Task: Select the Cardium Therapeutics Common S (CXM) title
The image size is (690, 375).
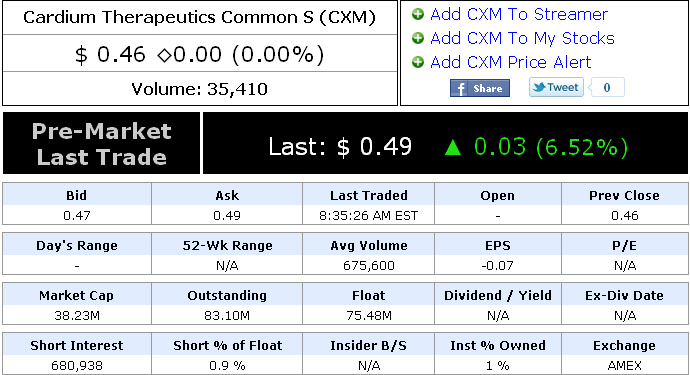Action: (200, 18)
